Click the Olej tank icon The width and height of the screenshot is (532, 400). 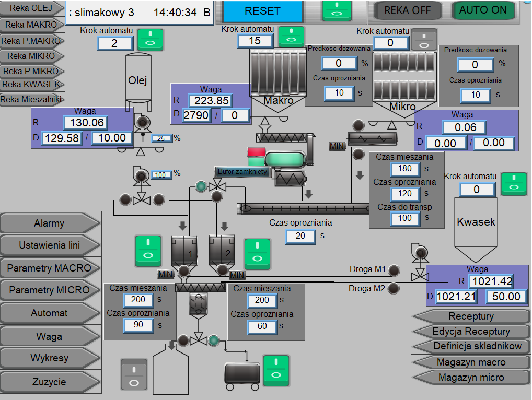tap(138, 83)
